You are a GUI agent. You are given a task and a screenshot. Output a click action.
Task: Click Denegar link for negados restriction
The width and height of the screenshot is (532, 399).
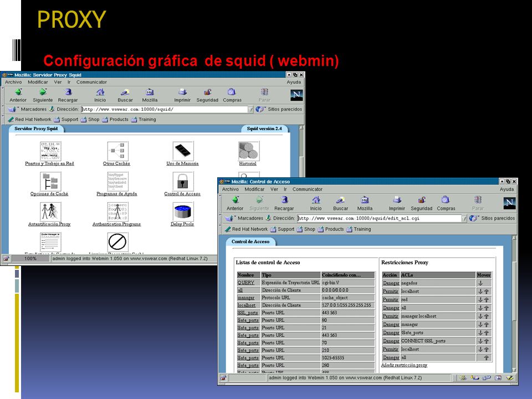point(391,283)
